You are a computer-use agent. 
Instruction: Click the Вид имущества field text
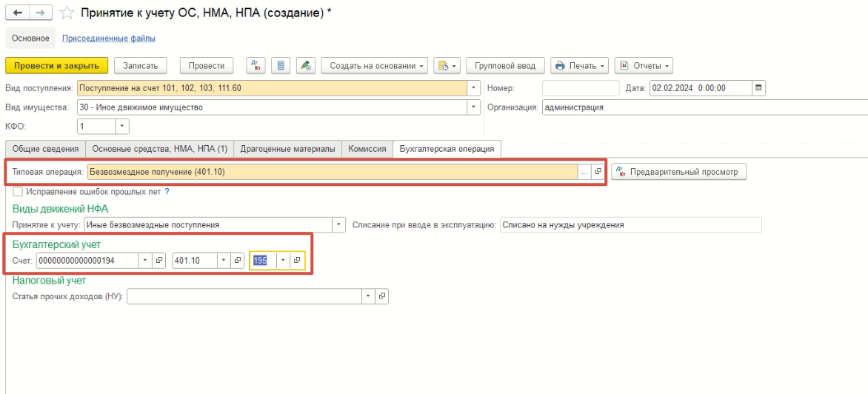click(x=273, y=107)
